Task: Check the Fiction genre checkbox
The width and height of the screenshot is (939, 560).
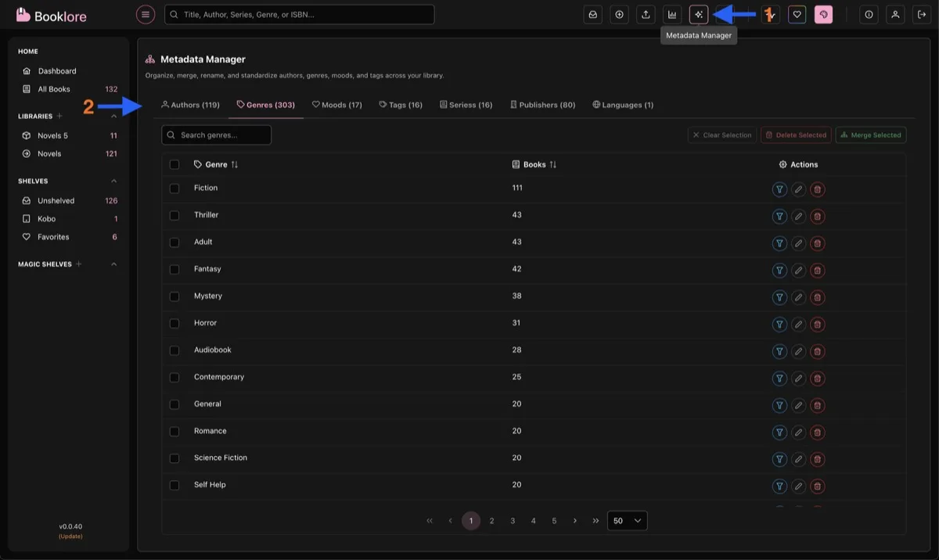Action: pyautogui.click(x=174, y=188)
